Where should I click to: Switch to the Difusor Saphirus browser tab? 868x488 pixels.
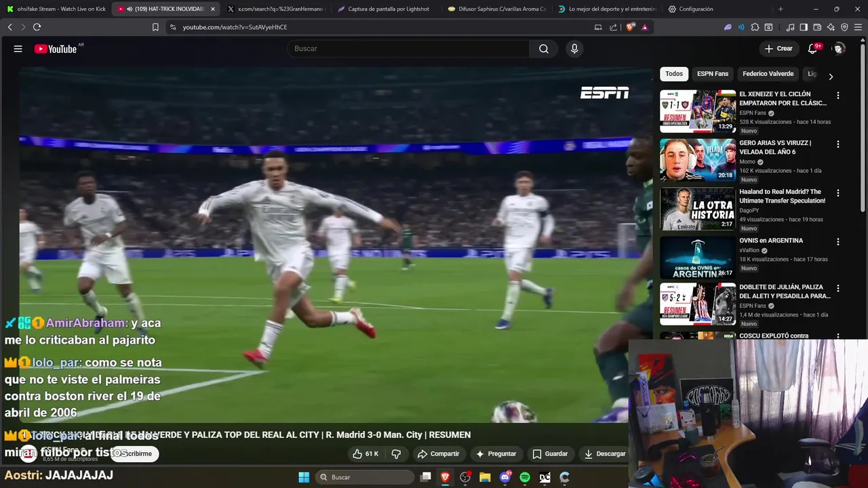497,9
